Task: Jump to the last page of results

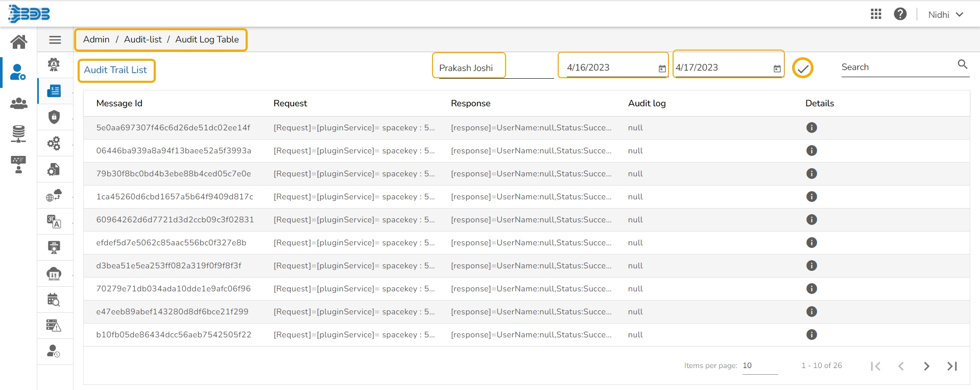Action: tap(952, 366)
